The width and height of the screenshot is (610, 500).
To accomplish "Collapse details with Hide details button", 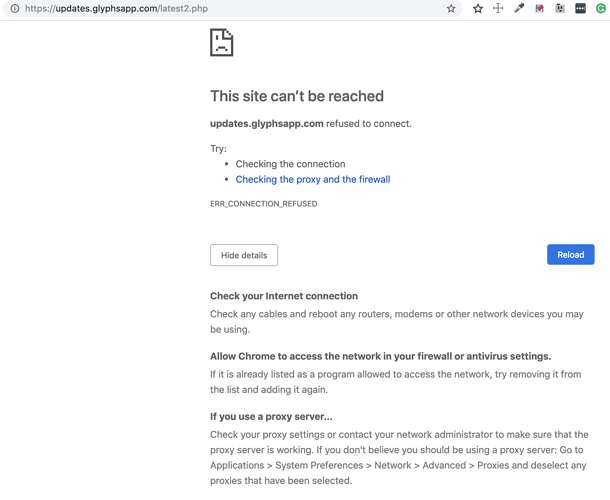I will pyautogui.click(x=244, y=255).
